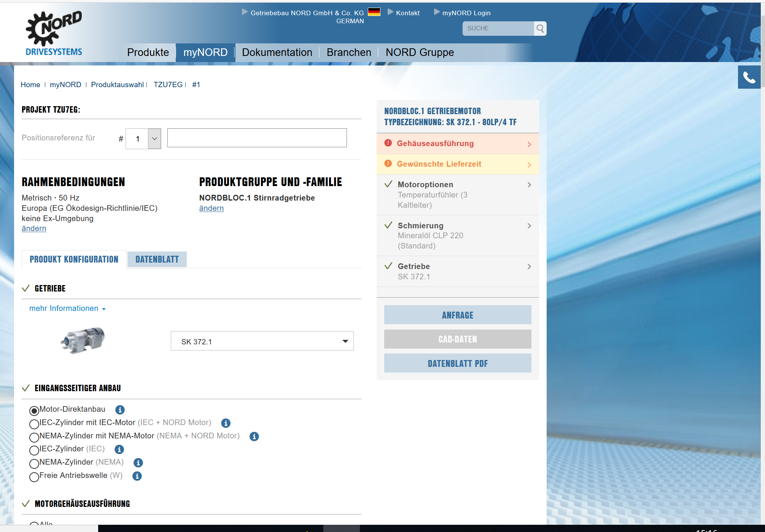Open info icon for IEC-Zylinder mit IEC-Motor
Viewport: 765px width, 532px height.
click(x=226, y=423)
